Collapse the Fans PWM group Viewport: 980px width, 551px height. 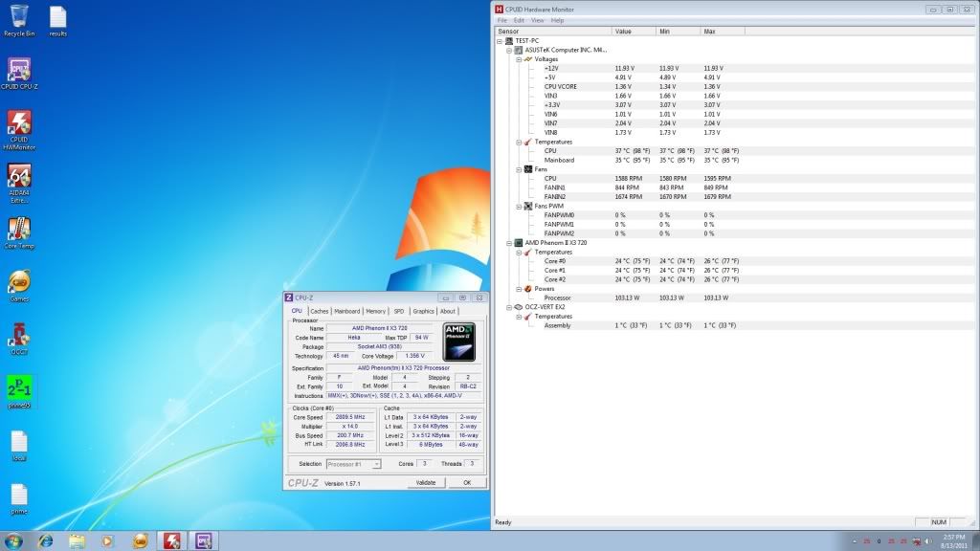point(518,207)
